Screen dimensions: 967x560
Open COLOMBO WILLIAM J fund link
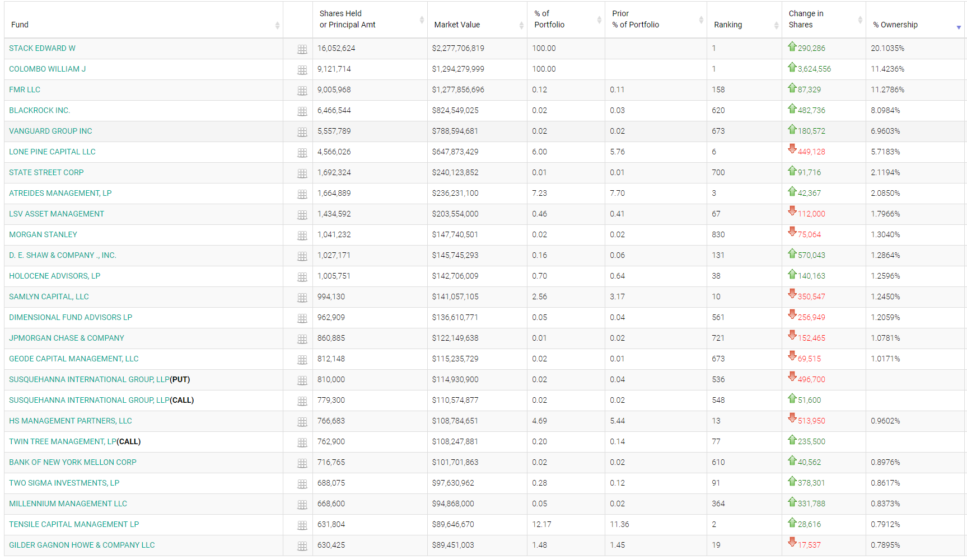tap(47, 69)
